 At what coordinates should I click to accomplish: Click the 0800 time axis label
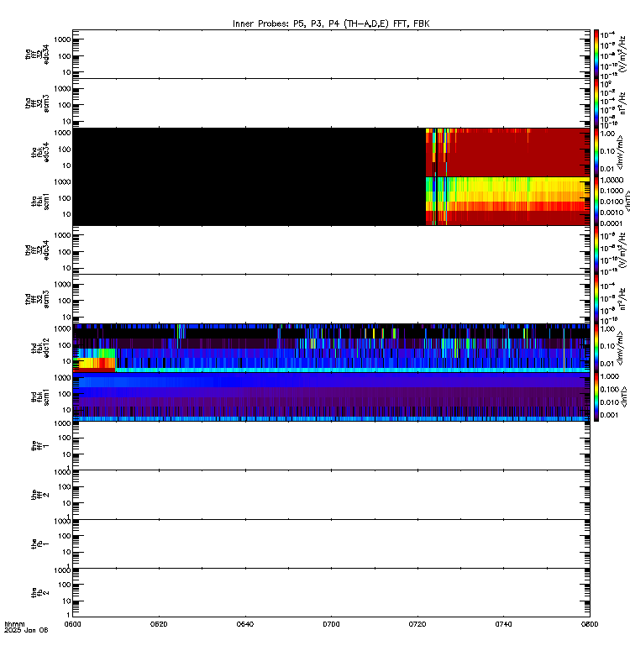click(x=590, y=624)
